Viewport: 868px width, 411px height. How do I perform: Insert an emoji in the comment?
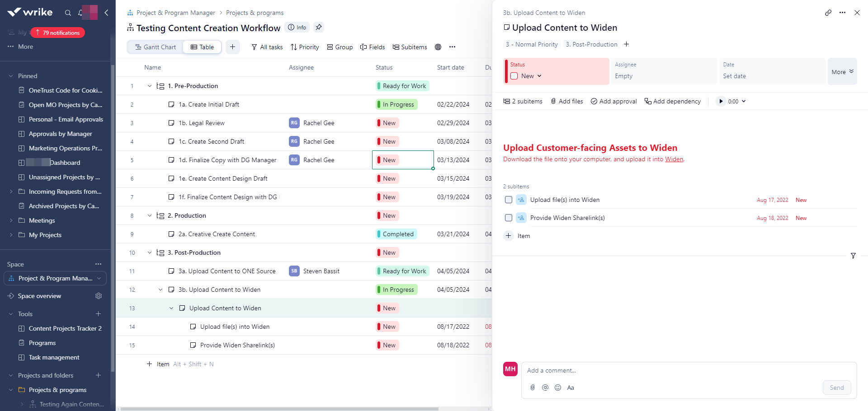click(558, 388)
